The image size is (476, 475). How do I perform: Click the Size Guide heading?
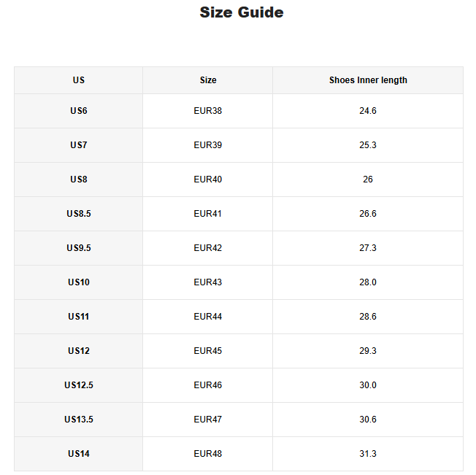pos(242,12)
